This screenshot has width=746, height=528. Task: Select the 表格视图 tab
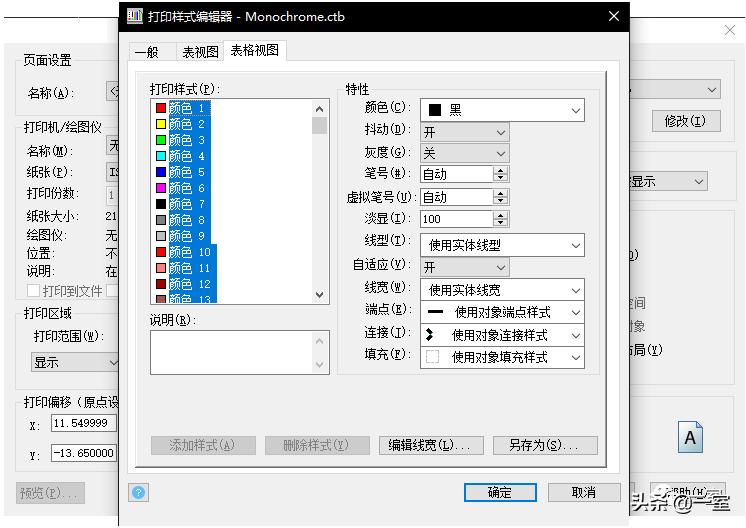255,50
